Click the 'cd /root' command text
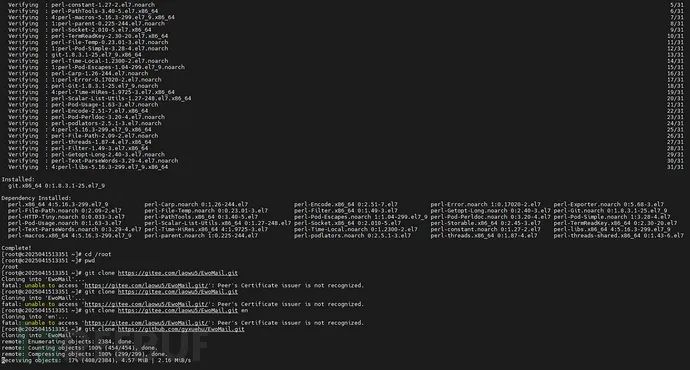 point(98,254)
